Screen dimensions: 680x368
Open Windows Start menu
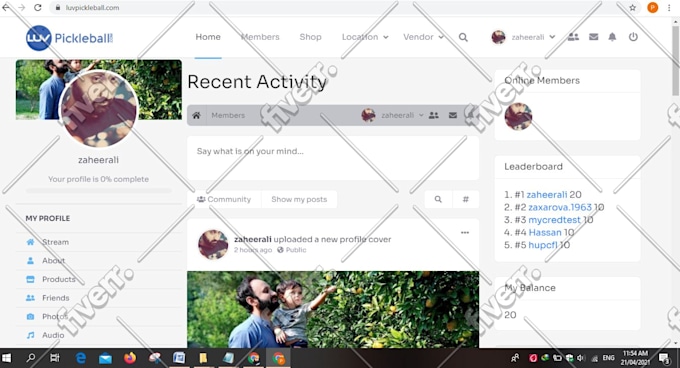pos(6,358)
